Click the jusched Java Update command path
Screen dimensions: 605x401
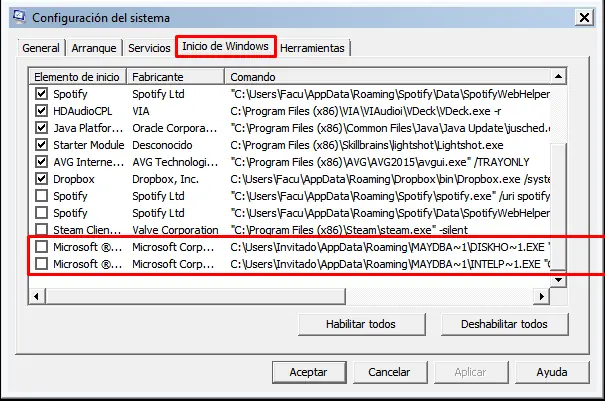(x=390, y=128)
